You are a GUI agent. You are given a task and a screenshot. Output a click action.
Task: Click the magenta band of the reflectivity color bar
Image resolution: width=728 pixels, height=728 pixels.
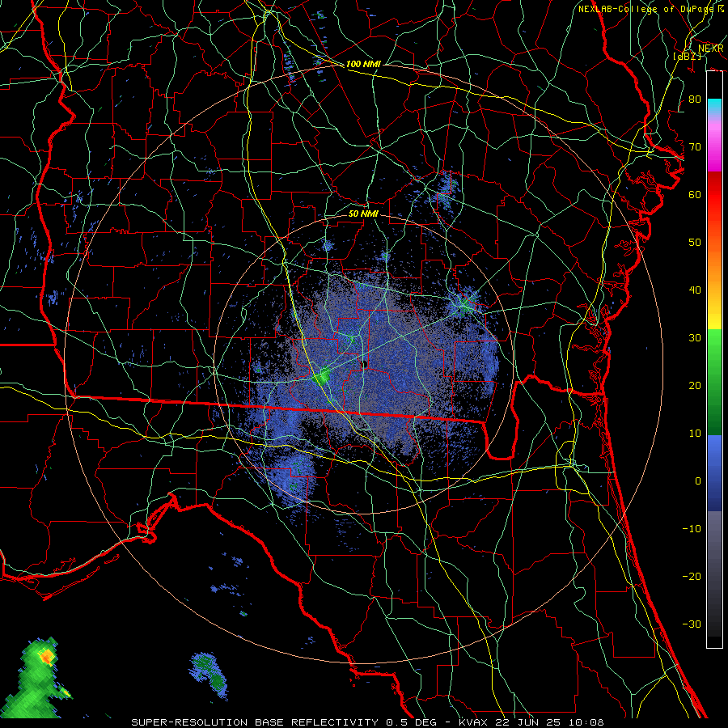714,146
